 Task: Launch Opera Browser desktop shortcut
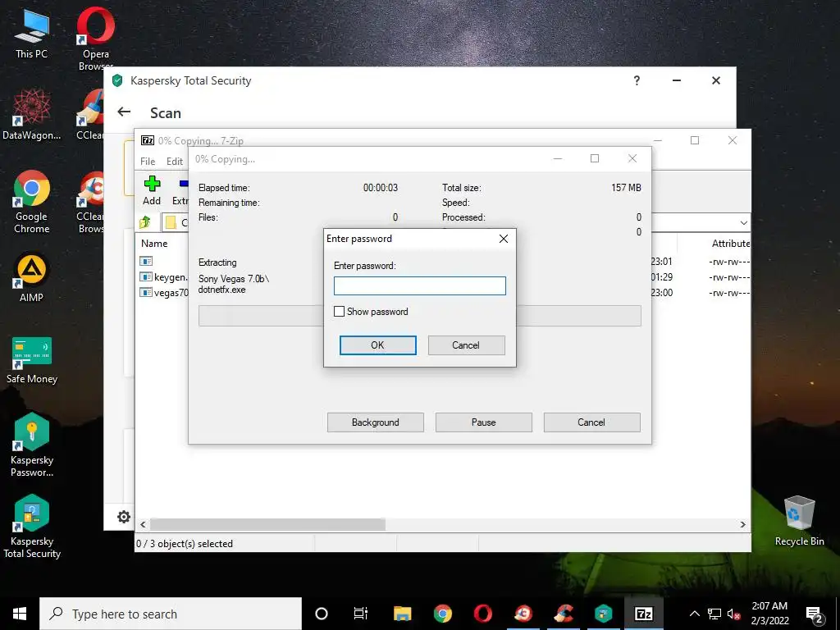coord(95,38)
